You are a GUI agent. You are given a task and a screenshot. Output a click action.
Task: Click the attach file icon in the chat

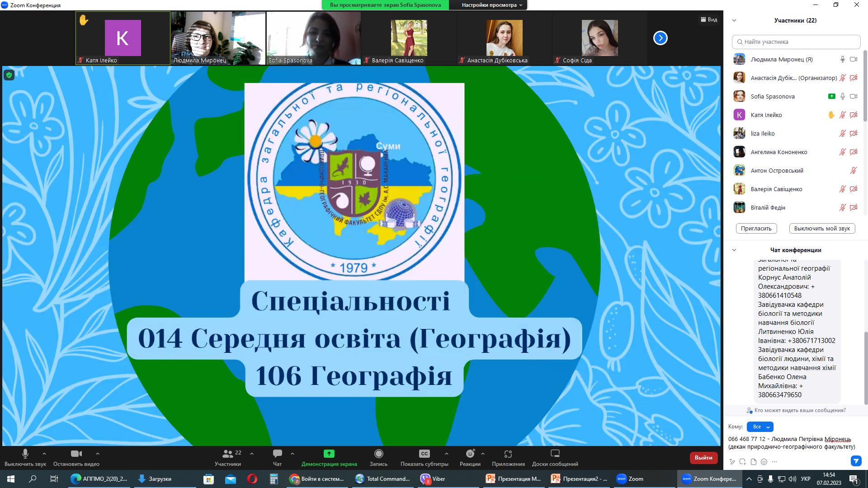point(753,462)
